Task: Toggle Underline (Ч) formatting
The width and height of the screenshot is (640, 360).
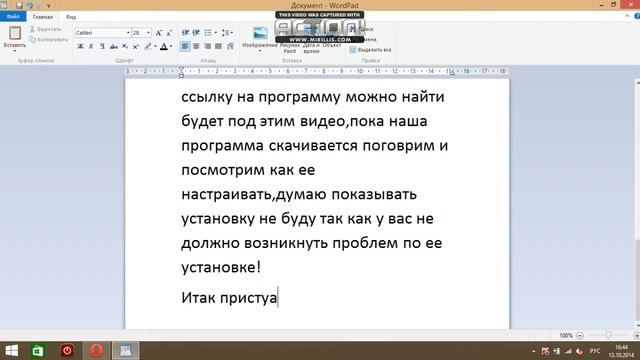Action: pos(102,47)
